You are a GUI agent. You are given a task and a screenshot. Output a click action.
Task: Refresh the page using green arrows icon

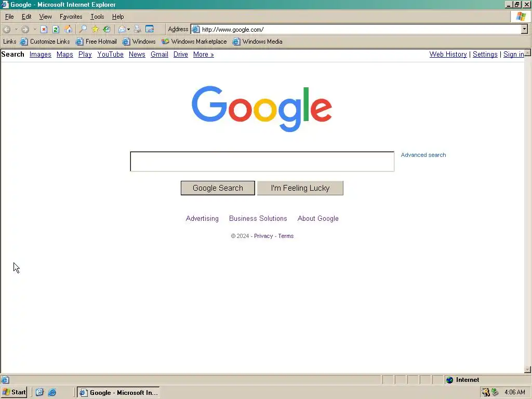pos(56,30)
